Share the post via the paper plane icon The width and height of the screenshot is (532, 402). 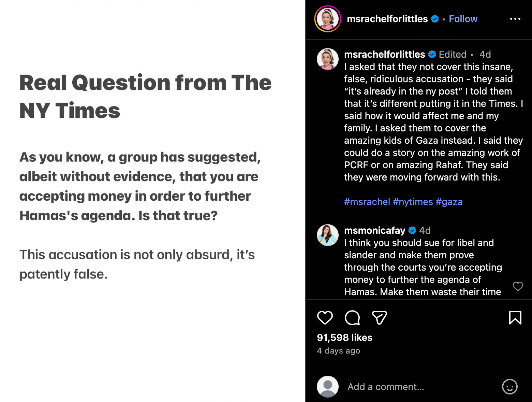[379, 318]
